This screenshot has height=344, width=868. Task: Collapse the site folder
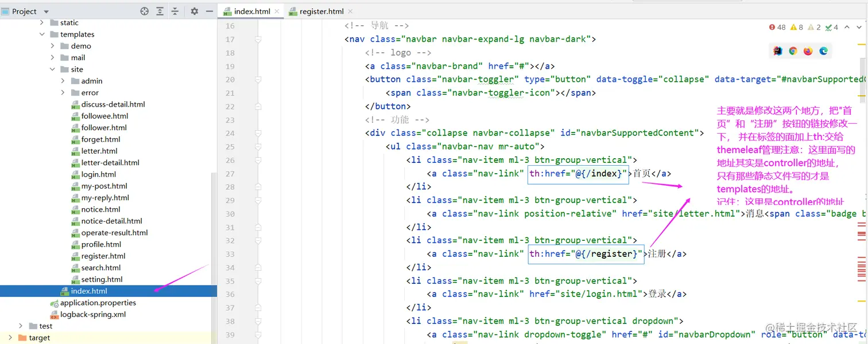tap(52, 69)
